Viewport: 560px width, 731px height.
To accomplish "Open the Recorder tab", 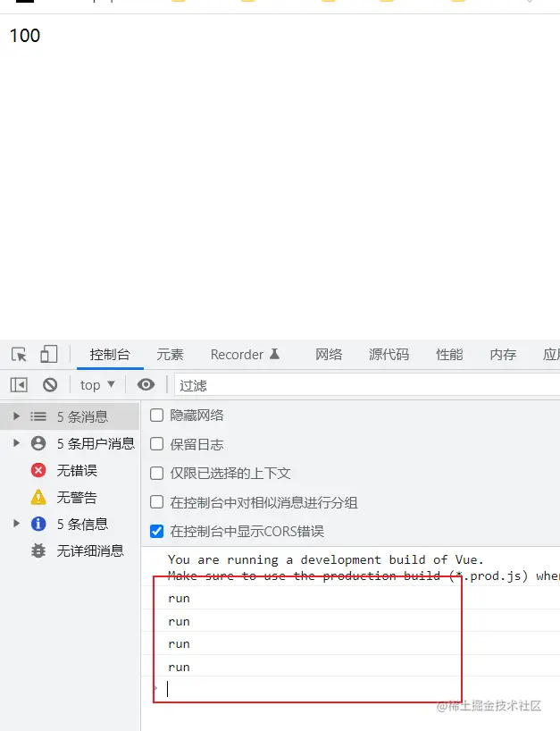I will [245, 355].
